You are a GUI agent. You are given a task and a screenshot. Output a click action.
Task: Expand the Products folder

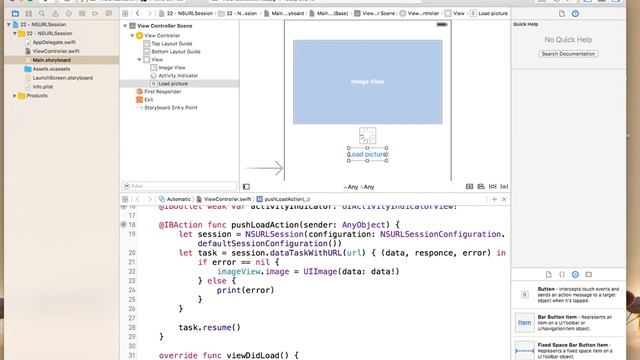[15, 96]
